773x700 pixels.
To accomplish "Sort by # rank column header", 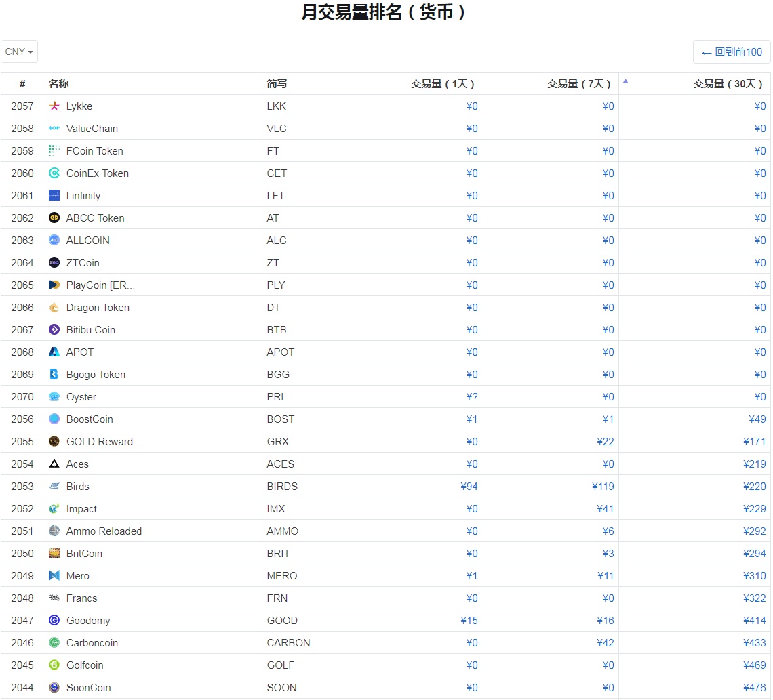I will (x=22, y=84).
